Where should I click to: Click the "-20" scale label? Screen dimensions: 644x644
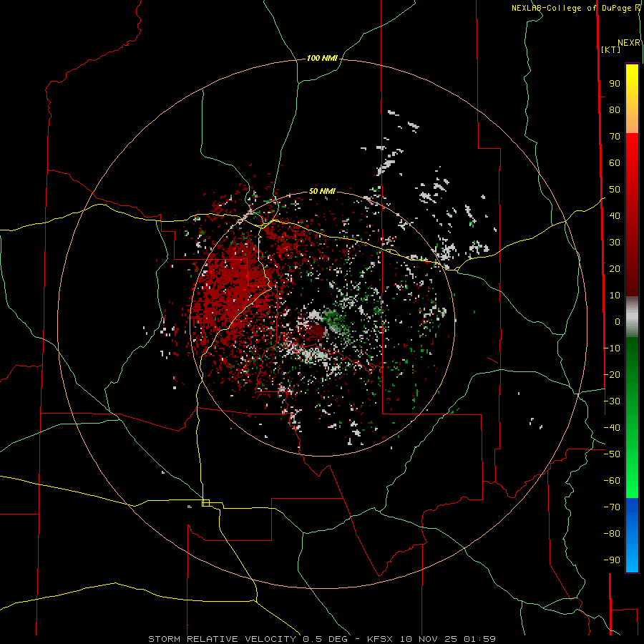pyautogui.click(x=612, y=375)
